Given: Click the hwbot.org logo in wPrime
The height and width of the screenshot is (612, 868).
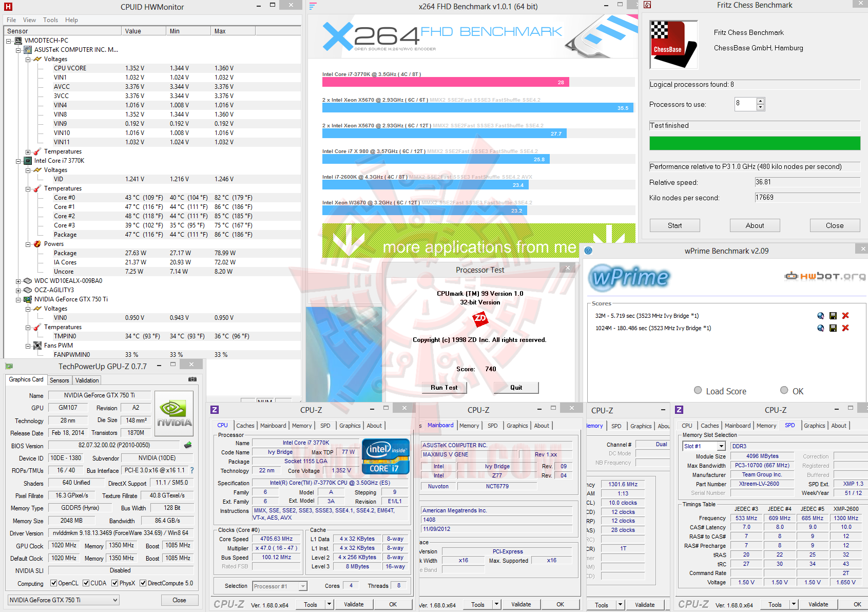Looking at the screenshot, I should [825, 276].
